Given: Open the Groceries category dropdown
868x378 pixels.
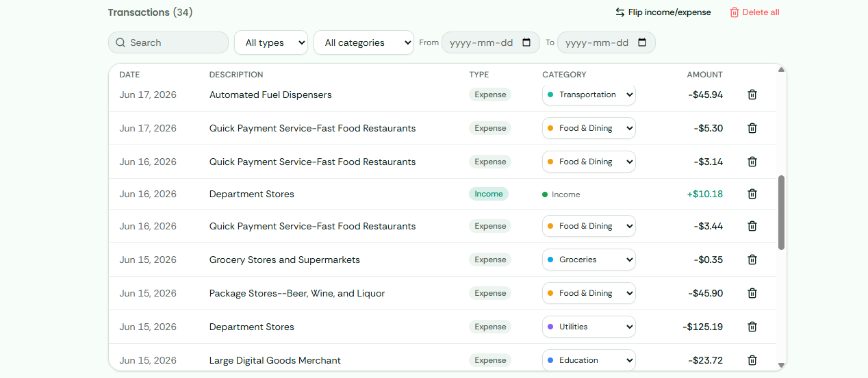Looking at the screenshot, I should point(589,260).
